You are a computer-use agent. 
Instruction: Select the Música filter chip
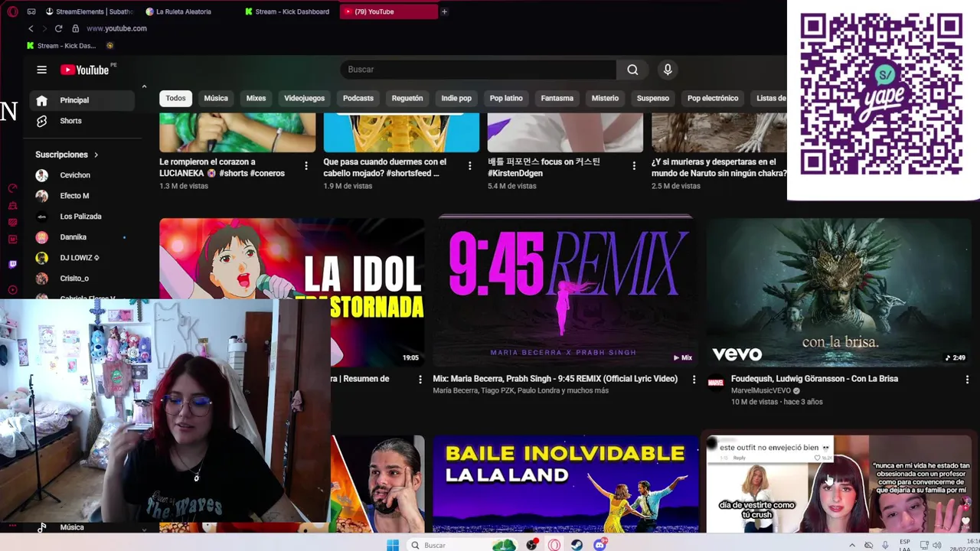[216, 98]
